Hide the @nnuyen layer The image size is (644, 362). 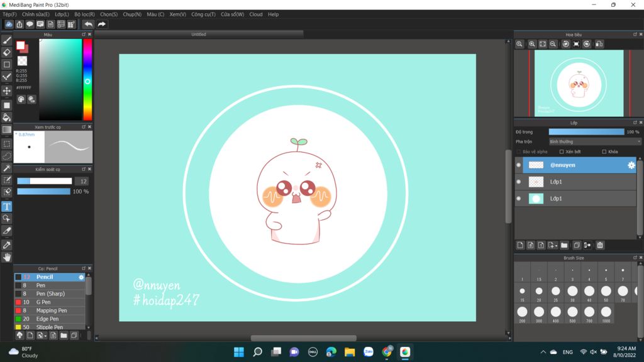tap(519, 165)
